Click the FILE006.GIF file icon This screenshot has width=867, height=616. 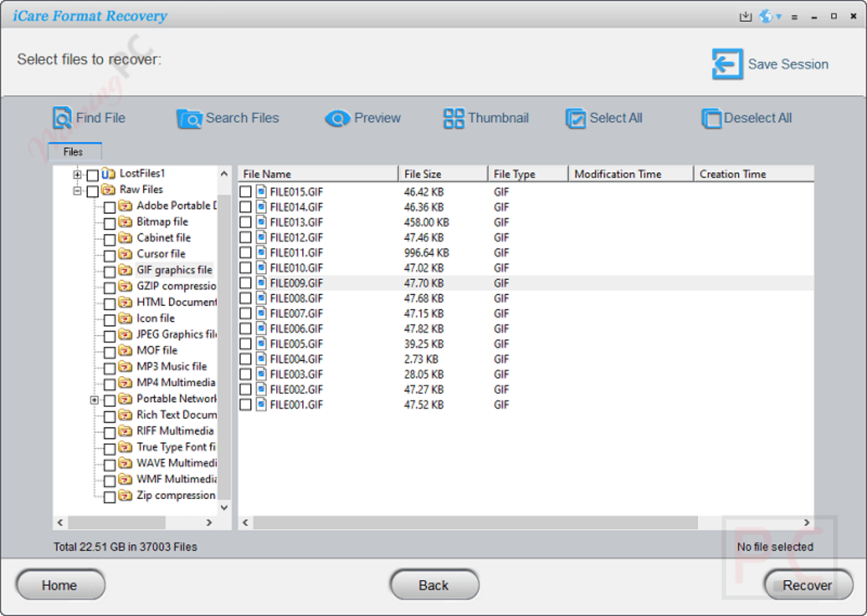click(x=261, y=329)
